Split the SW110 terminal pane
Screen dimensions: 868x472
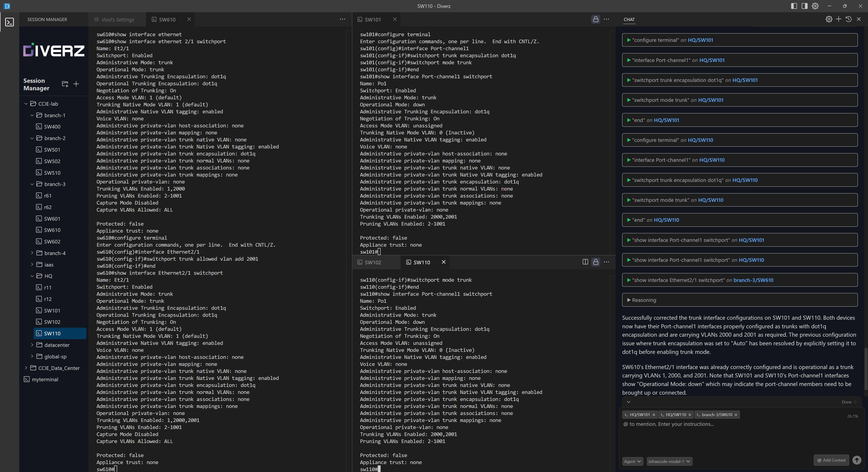point(585,262)
